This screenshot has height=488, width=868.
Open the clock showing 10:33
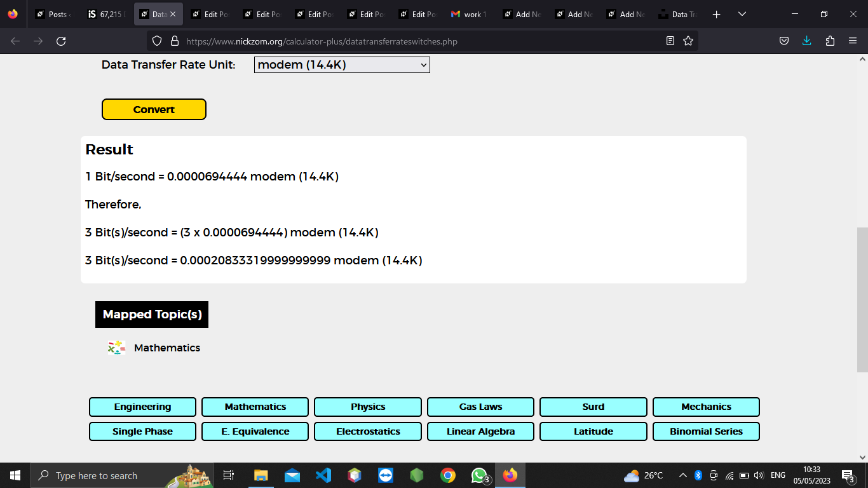(x=812, y=475)
